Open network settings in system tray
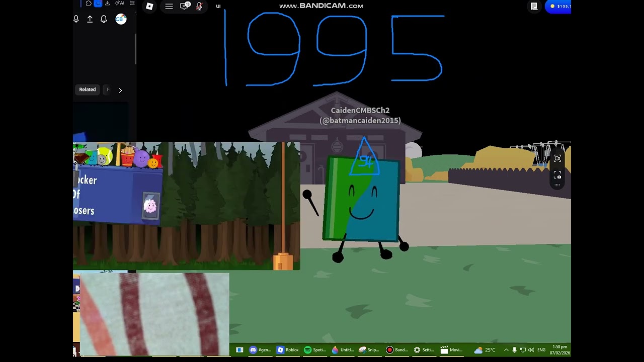The height and width of the screenshot is (362, 644). pos(523,350)
